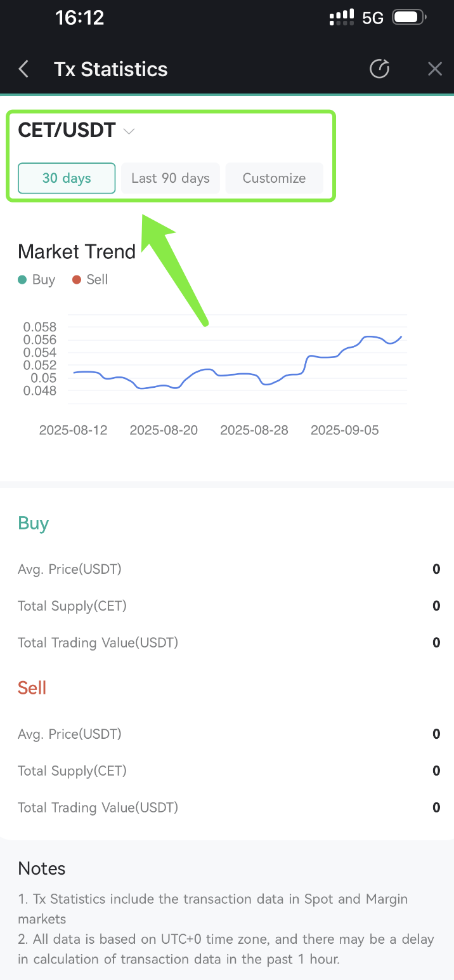Toggle the Sell series in the chart legend
454x980 pixels.
[89, 279]
